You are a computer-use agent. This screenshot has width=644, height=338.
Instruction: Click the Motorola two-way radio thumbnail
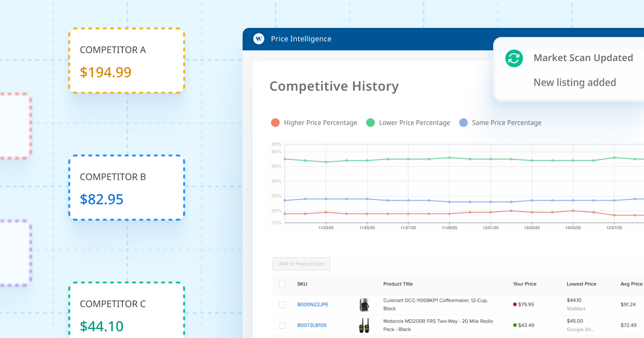(x=365, y=325)
